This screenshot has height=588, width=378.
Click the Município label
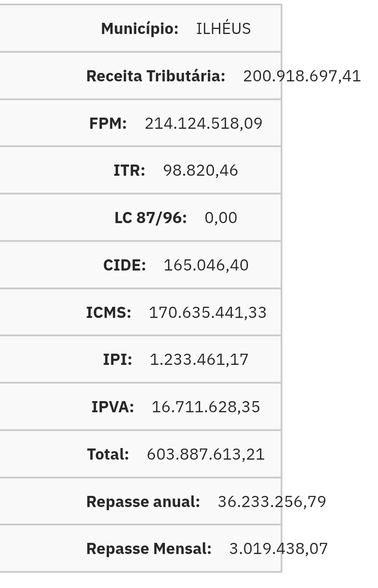click(x=140, y=29)
